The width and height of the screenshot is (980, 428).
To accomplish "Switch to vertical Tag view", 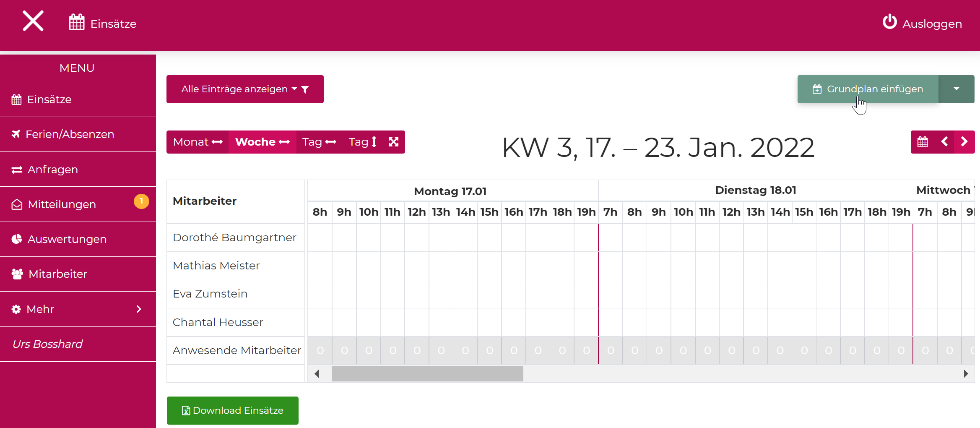I will click(x=362, y=142).
